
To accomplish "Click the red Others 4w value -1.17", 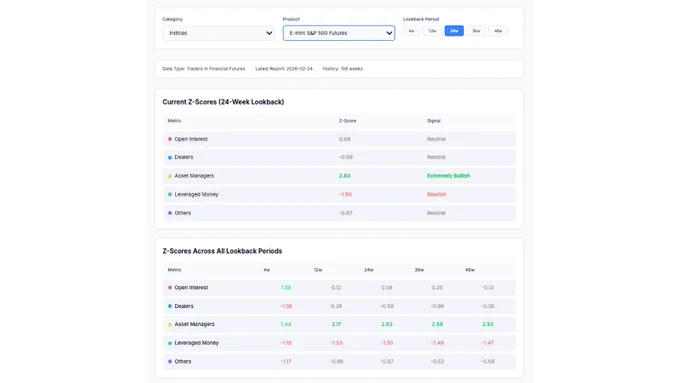I will coord(285,361).
